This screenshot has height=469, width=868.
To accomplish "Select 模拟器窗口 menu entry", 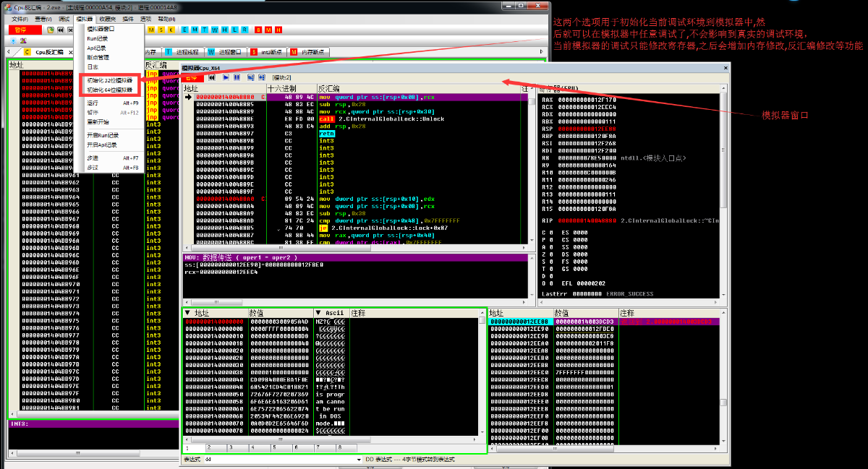I will [110, 29].
